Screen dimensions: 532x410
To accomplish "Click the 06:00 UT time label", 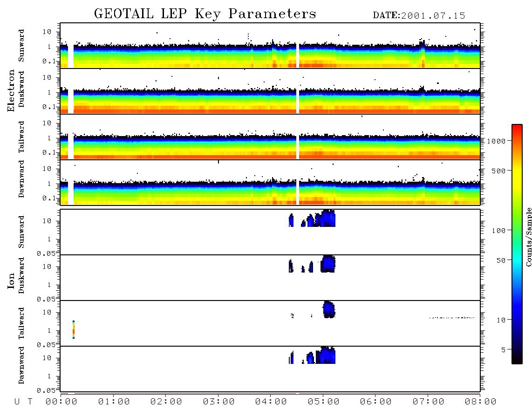I will coord(376,402).
